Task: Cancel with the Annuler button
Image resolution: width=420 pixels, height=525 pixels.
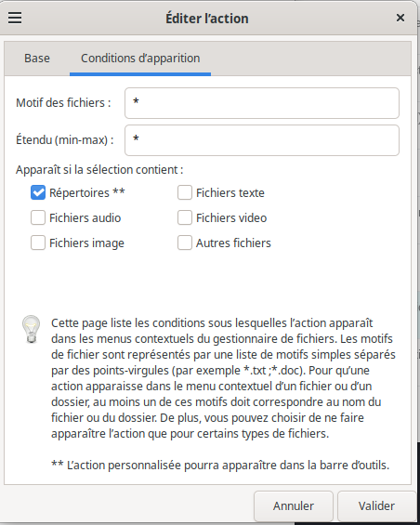Action: [294, 505]
